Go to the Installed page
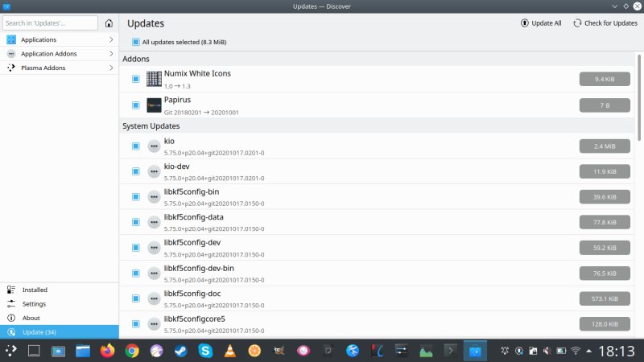The height and width of the screenshot is (362, 644). tap(59, 290)
